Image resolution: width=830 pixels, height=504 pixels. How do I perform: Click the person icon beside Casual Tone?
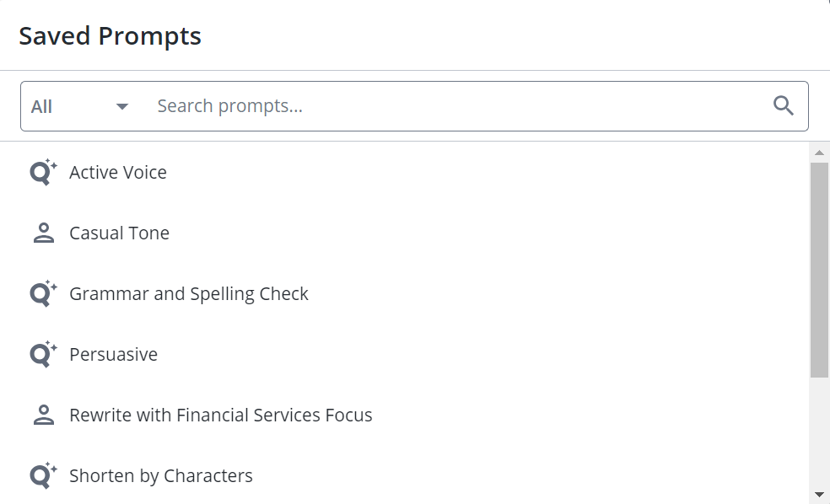43,233
